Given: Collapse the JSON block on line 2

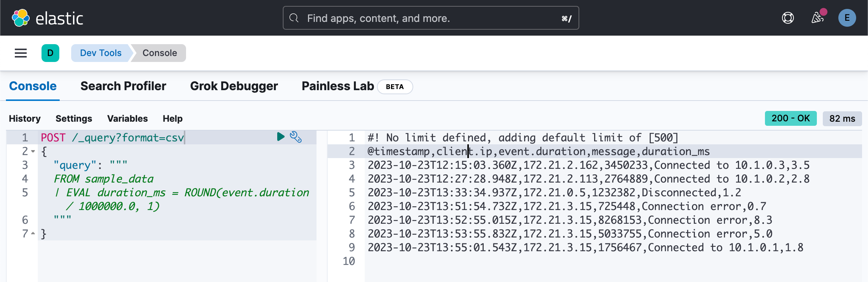Looking at the screenshot, I should point(33,151).
